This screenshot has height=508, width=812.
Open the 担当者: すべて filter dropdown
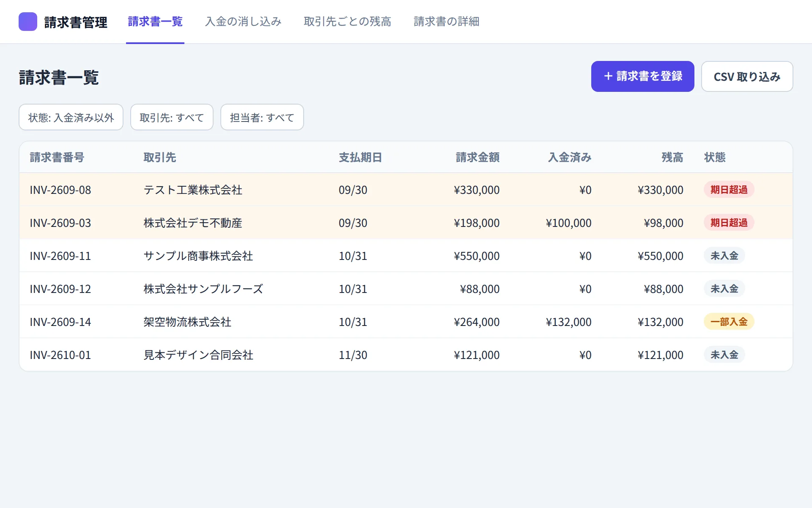[262, 117]
